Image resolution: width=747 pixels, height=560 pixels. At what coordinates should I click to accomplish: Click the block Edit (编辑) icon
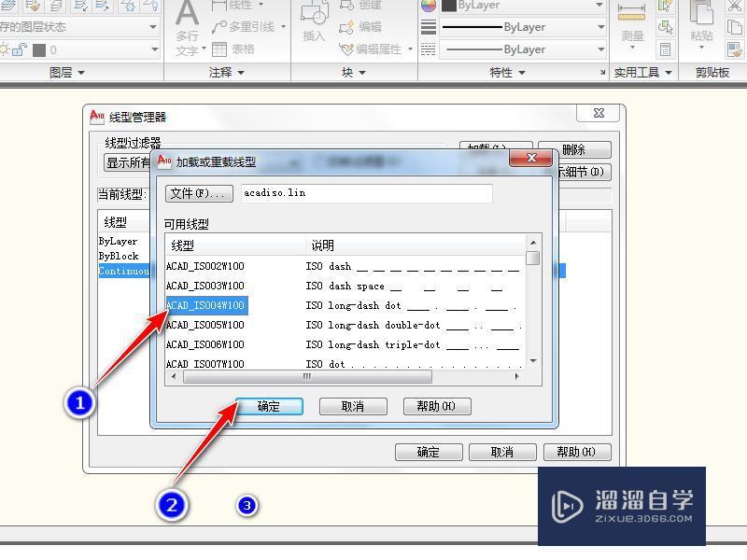pyautogui.click(x=346, y=27)
